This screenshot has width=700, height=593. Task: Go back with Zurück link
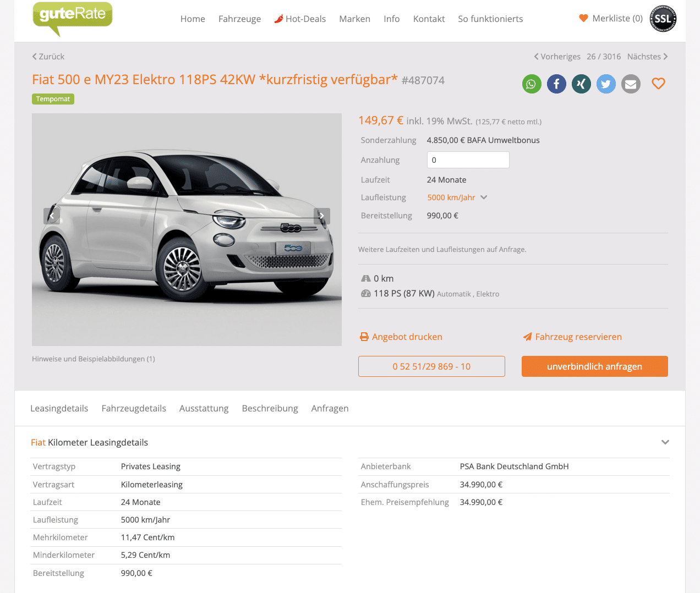click(48, 57)
